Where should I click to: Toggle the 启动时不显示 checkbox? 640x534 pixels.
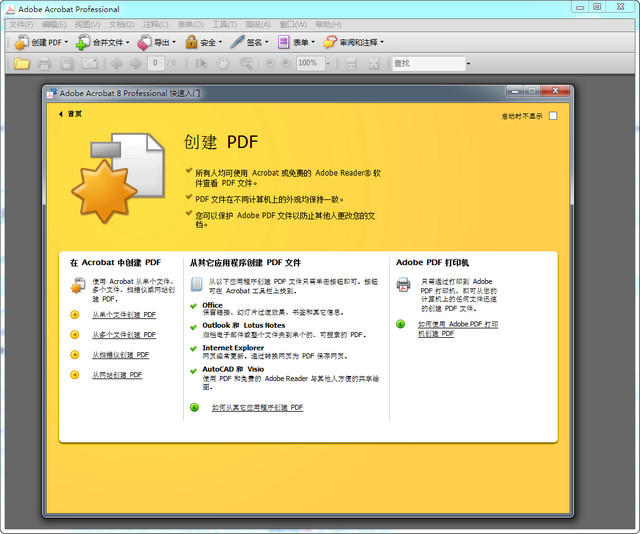(x=553, y=116)
